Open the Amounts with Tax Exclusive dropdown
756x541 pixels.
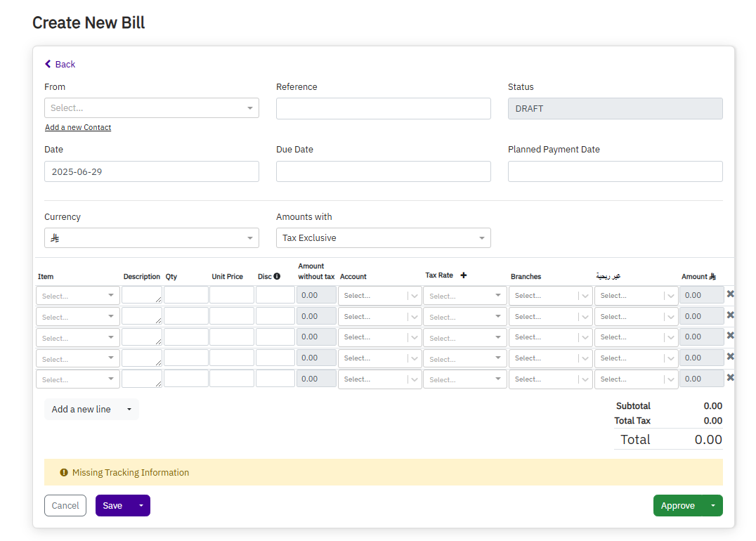tap(383, 238)
